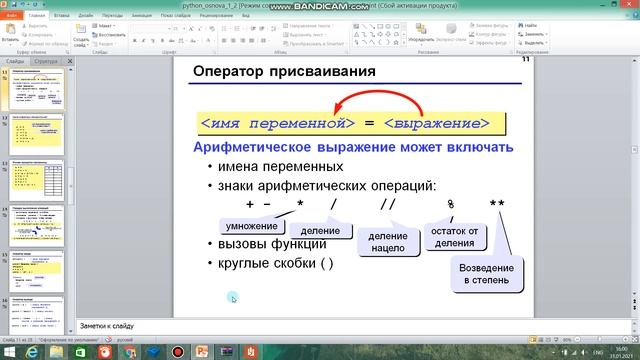
Task: Click the Cut (Вырезать) command
Action: click(x=35, y=26)
